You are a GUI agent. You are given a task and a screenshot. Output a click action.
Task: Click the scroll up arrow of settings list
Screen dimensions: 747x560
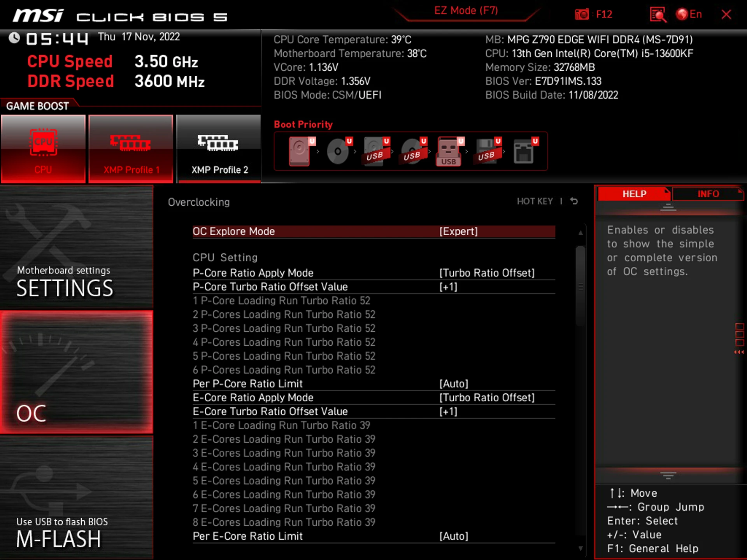point(580,233)
